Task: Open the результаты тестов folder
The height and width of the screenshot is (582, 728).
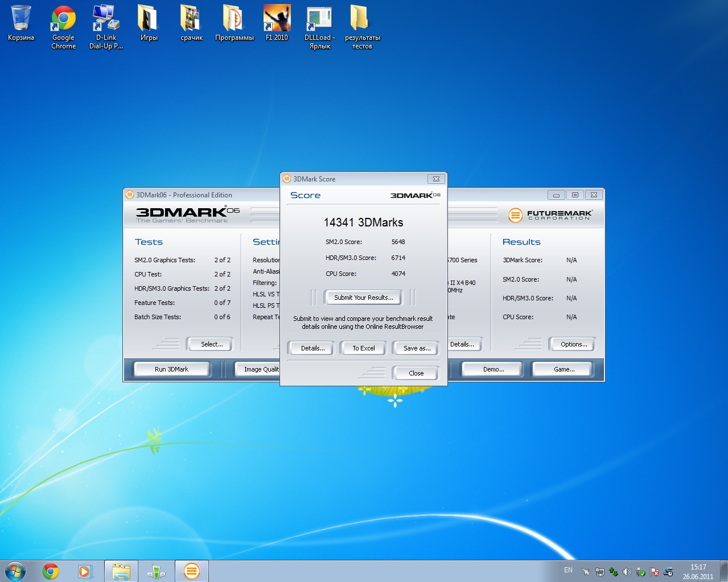Action: pos(362,27)
